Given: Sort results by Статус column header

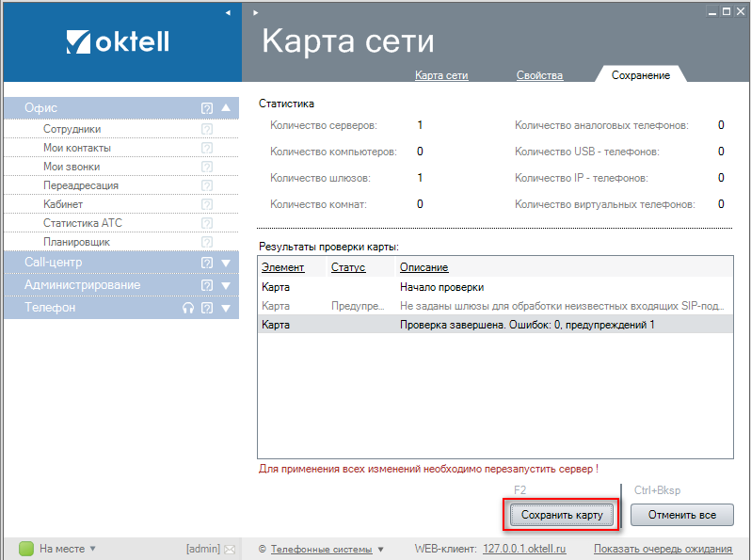Looking at the screenshot, I should point(346,267).
